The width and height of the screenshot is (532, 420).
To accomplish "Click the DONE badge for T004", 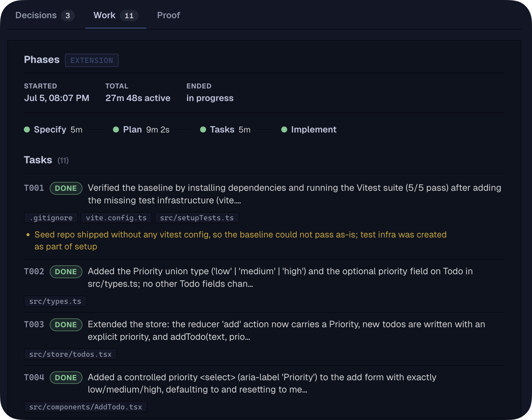I will (66, 378).
